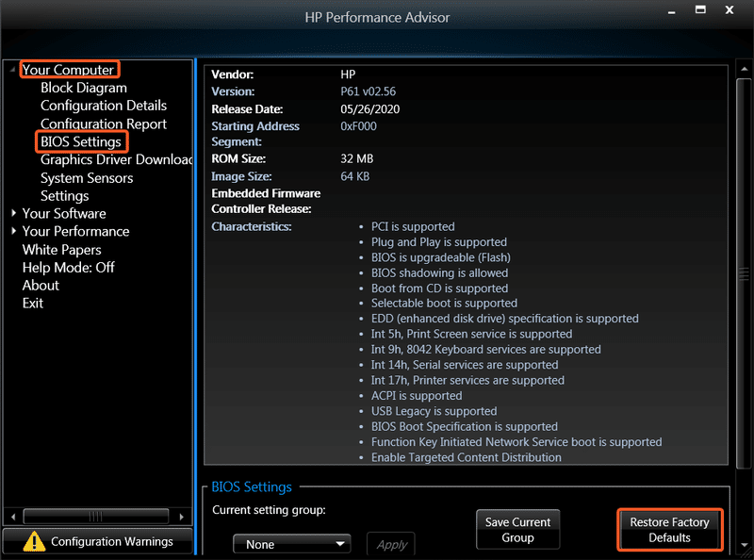Click 'EDD (enhanced disk drive) specification' line

coord(505,319)
